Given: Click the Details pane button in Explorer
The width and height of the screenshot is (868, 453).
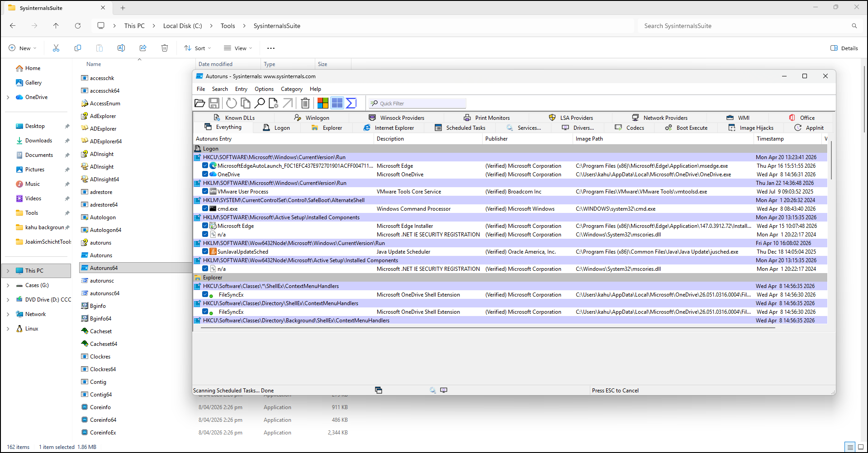Looking at the screenshot, I should [844, 48].
